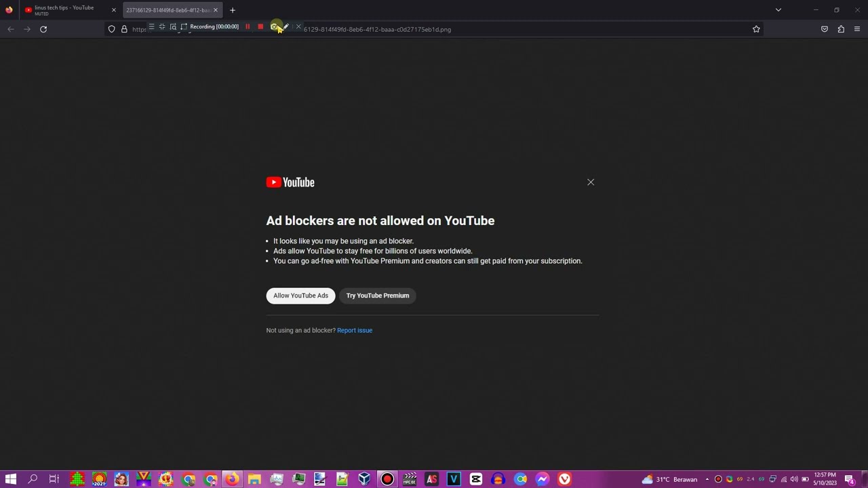Click the YouTube logo in dialog
Image resolution: width=868 pixels, height=488 pixels.
(290, 182)
